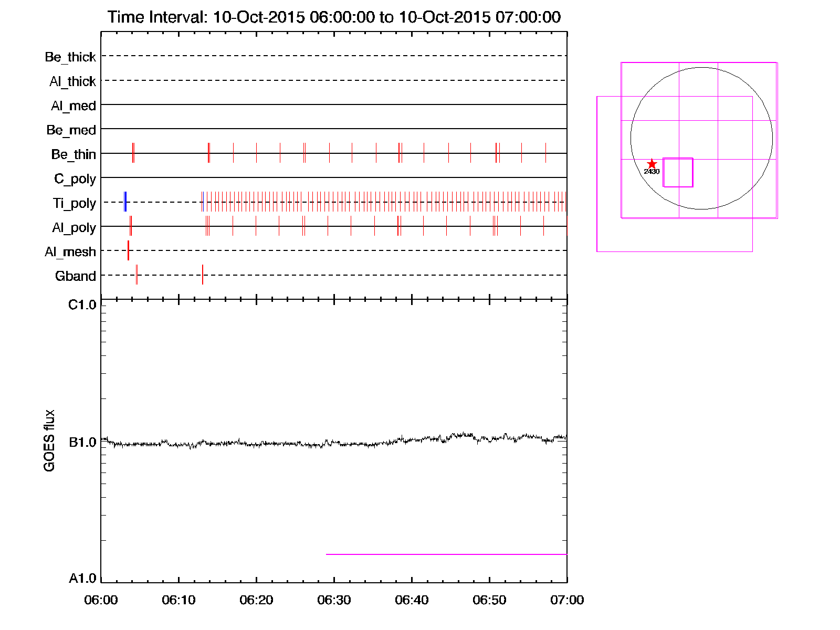Image resolution: width=840 pixels, height=630 pixels.
Task: Click the 06:10 time axis label
Action: [x=178, y=600]
